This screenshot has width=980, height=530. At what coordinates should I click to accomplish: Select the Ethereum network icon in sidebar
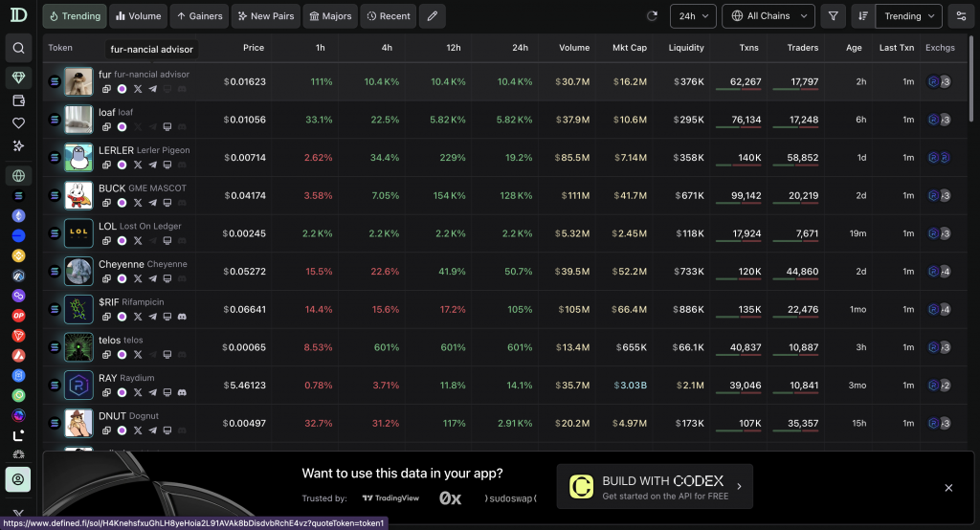(18, 216)
